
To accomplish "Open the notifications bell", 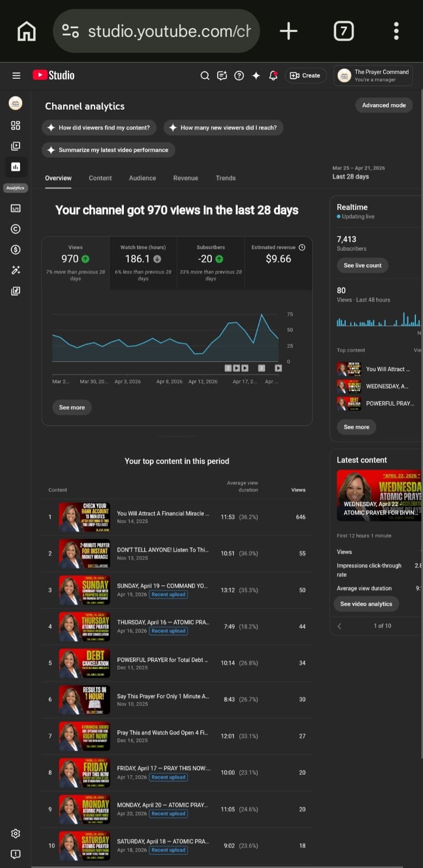I will pos(273,75).
